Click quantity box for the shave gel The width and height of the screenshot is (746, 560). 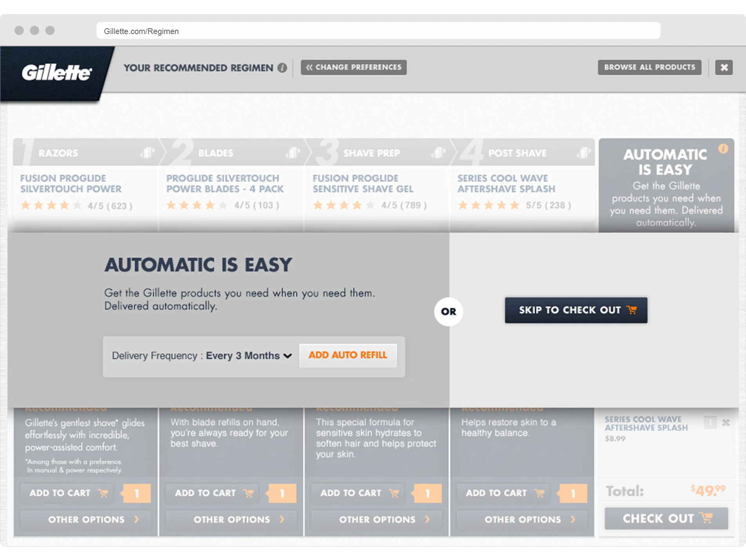(x=427, y=493)
